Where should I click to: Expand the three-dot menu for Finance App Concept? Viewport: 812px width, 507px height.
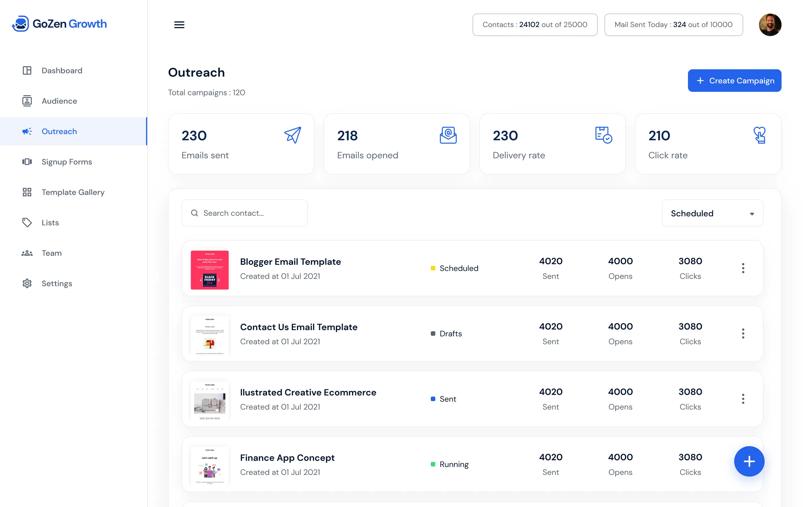(x=743, y=464)
